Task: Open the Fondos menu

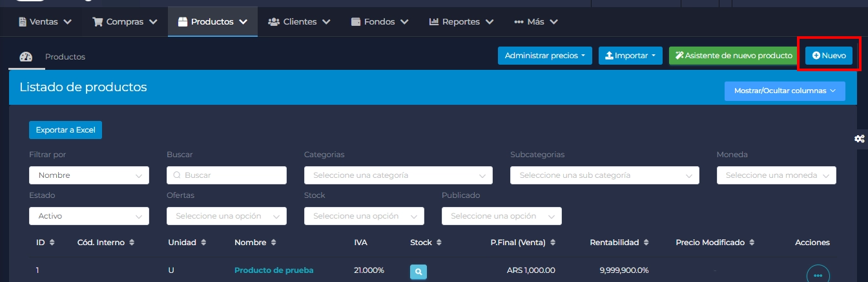Action: (x=380, y=21)
